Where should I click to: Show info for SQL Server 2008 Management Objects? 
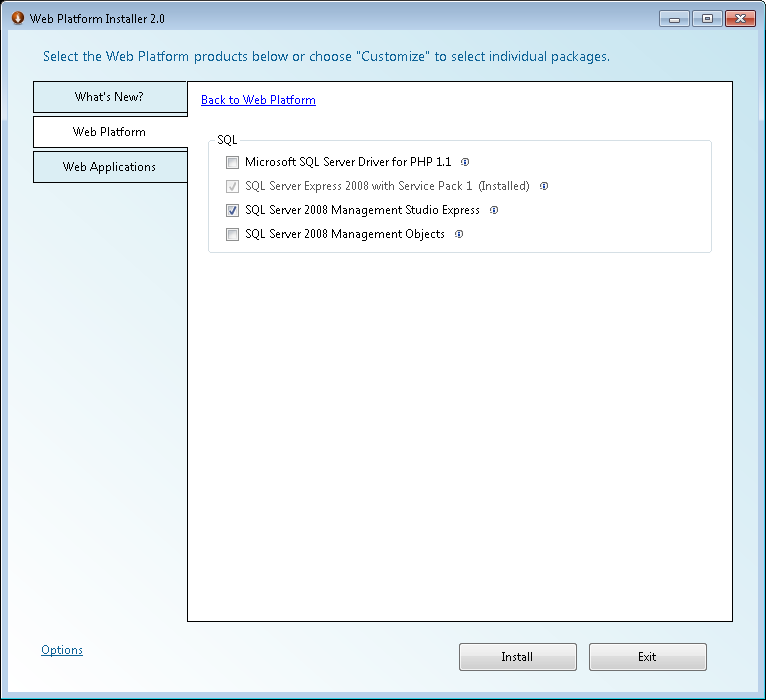pos(459,234)
